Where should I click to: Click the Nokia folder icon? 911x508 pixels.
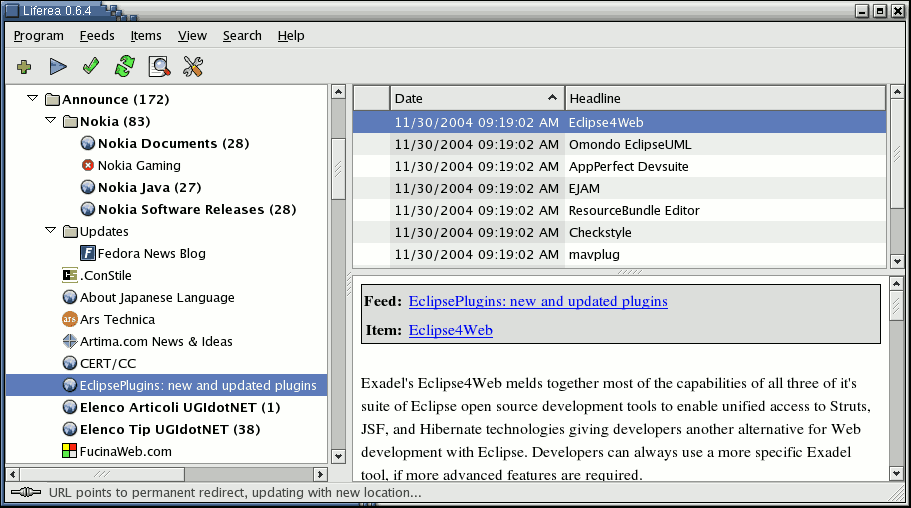(70, 121)
